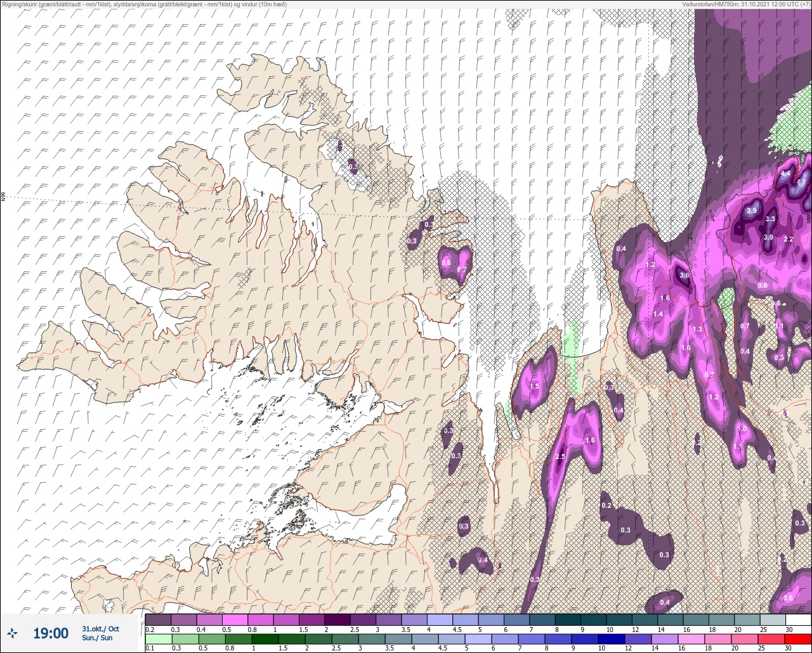This screenshot has height=653, width=812.
Task: Click the 3.8 precipitation value on the map
Action: (684, 275)
